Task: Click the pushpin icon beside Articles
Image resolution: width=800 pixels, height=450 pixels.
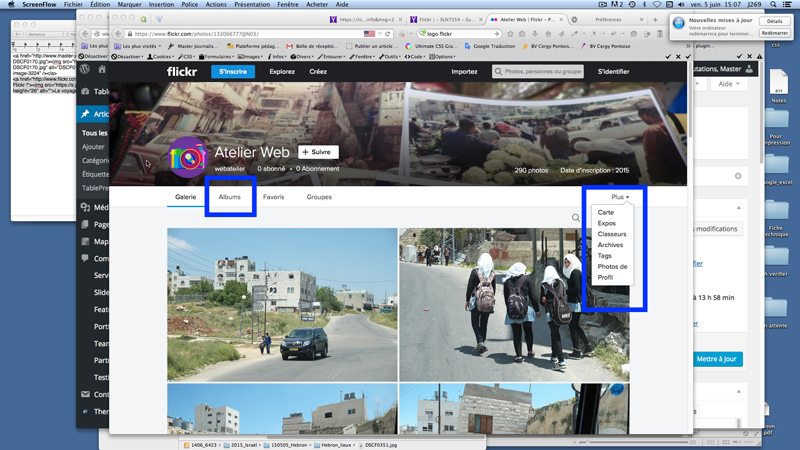Action: click(x=86, y=114)
